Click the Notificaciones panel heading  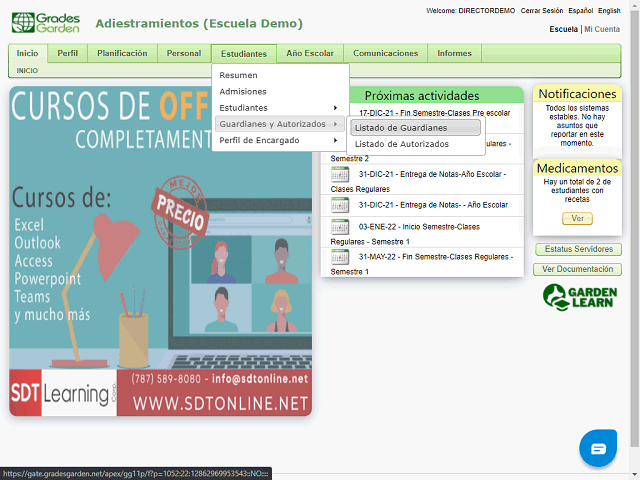point(577,94)
